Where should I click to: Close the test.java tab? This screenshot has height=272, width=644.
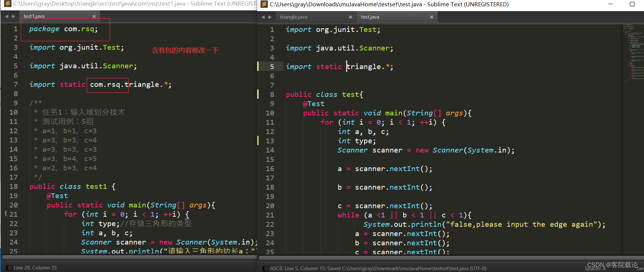(x=431, y=17)
